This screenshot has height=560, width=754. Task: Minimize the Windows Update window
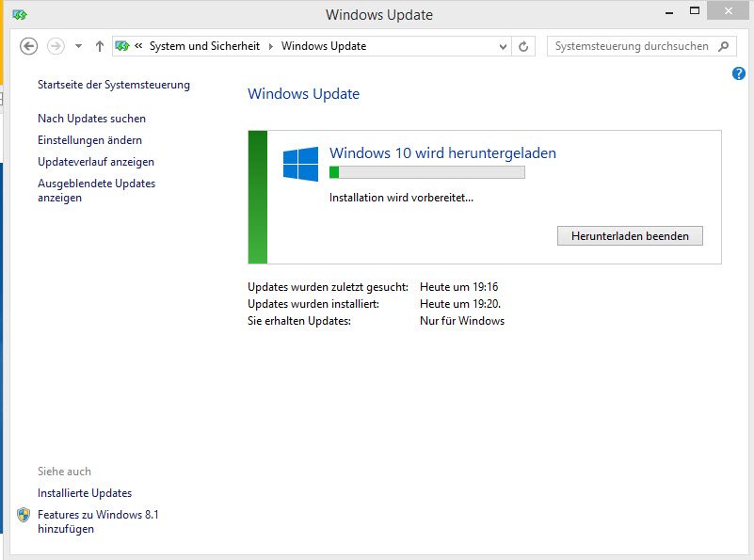pos(669,12)
